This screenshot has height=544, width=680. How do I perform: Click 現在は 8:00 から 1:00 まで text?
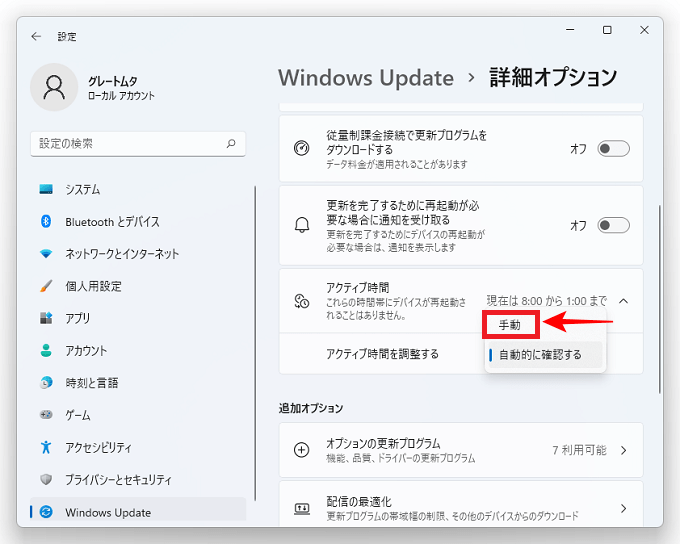[546, 301]
